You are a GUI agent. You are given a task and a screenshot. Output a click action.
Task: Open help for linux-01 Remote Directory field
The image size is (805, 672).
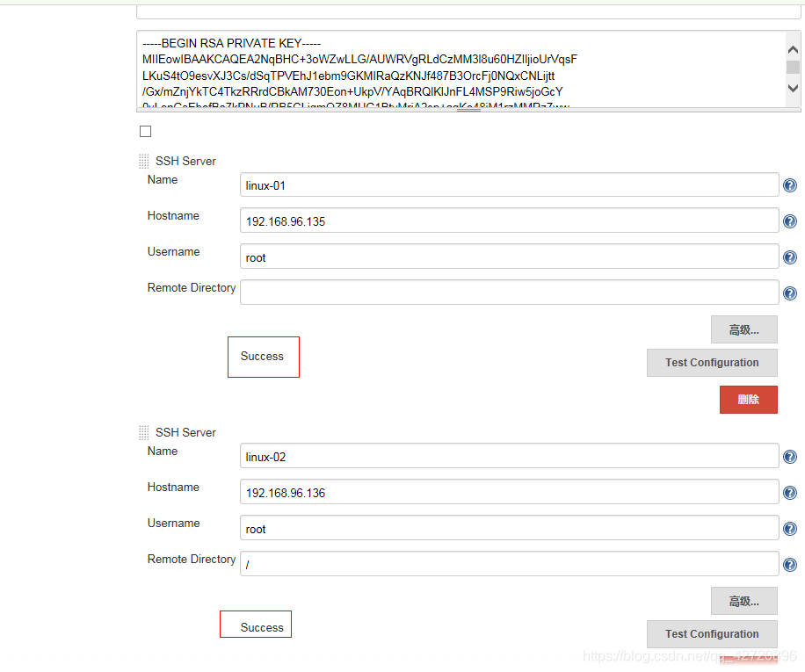[789, 293]
